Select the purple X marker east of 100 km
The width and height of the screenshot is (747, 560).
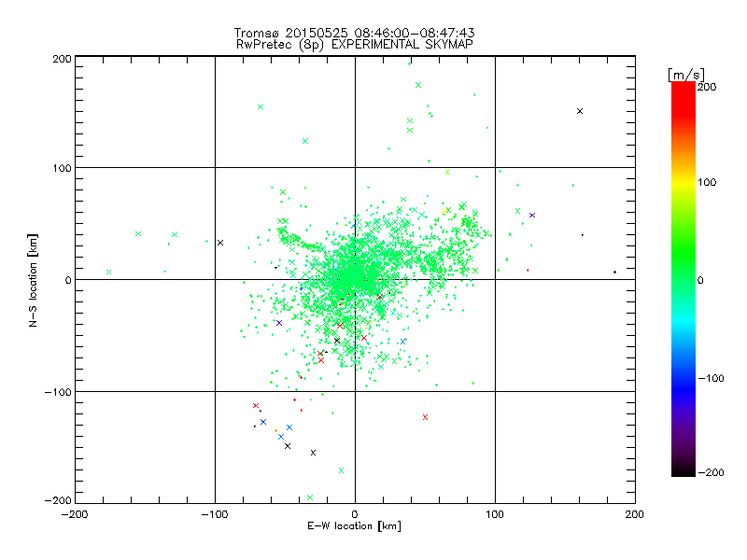pos(532,216)
